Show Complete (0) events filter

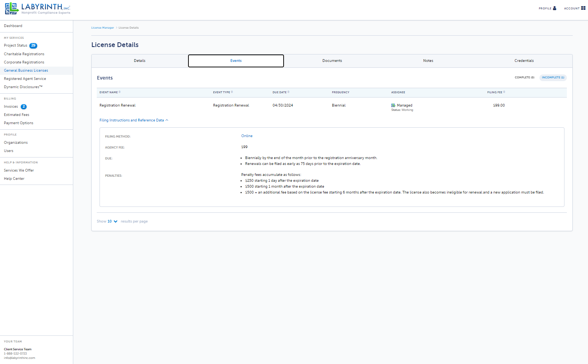tap(525, 78)
